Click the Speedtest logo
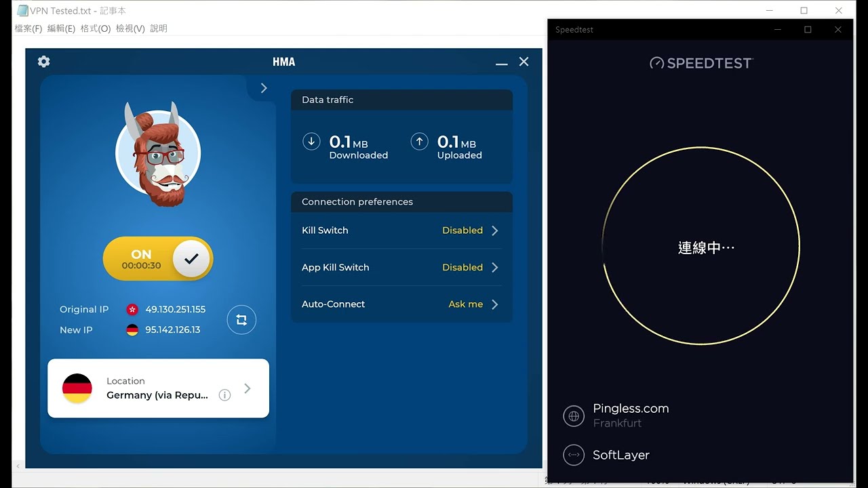 701,63
